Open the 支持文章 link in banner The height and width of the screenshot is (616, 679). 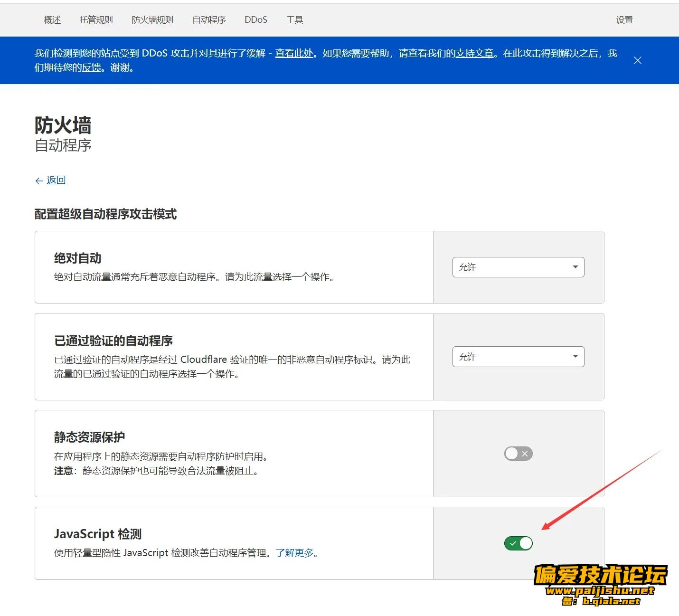click(475, 53)
